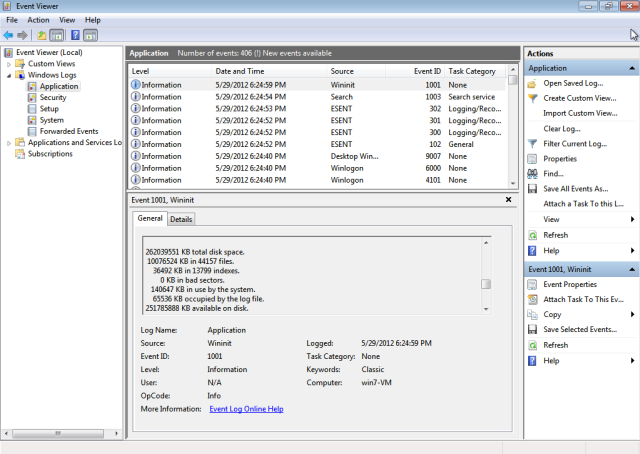Click the Create Custom View funnel icon
The height and width of the screenshot is (454, 640).
click(532, 98)
